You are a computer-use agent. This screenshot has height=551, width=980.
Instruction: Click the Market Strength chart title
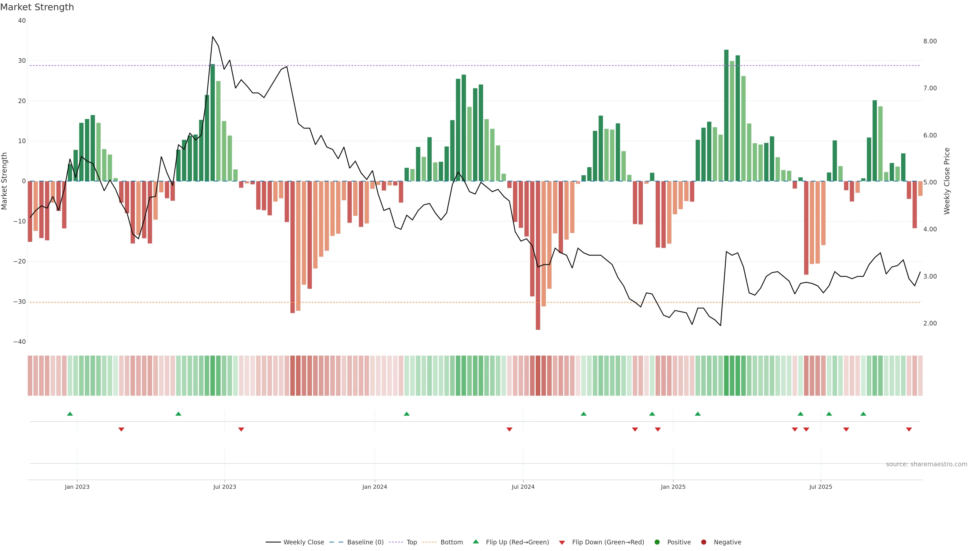(37, 7)
